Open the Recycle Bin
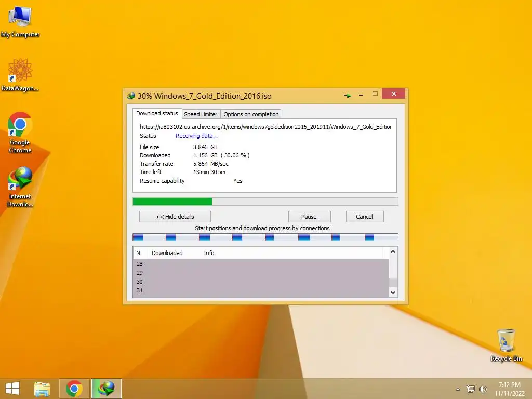This screenshot has width=532, height=399. tap(506, 345)
